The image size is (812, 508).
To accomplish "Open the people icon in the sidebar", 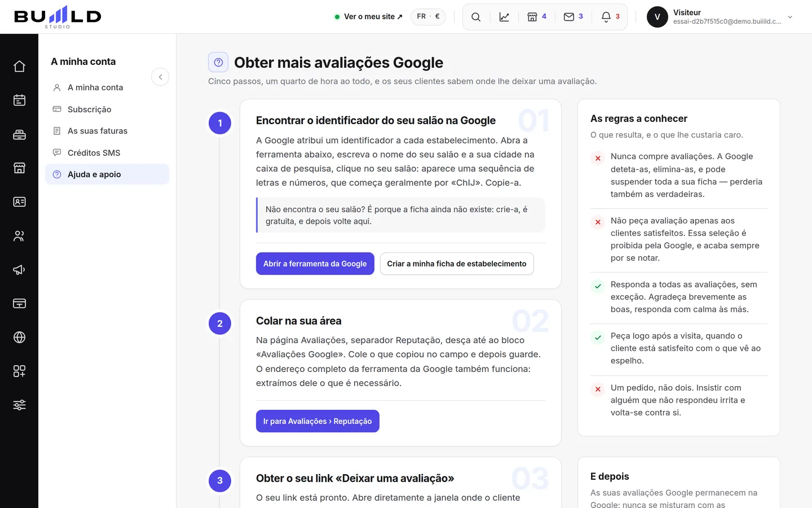I will point(19,236).
